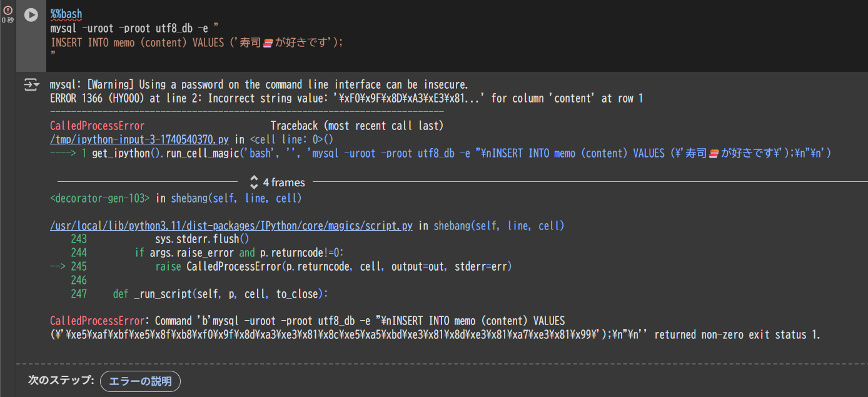Click the output indicator icon beside the traceback
The image size is (868, 397).
click(x=31, y=84)
